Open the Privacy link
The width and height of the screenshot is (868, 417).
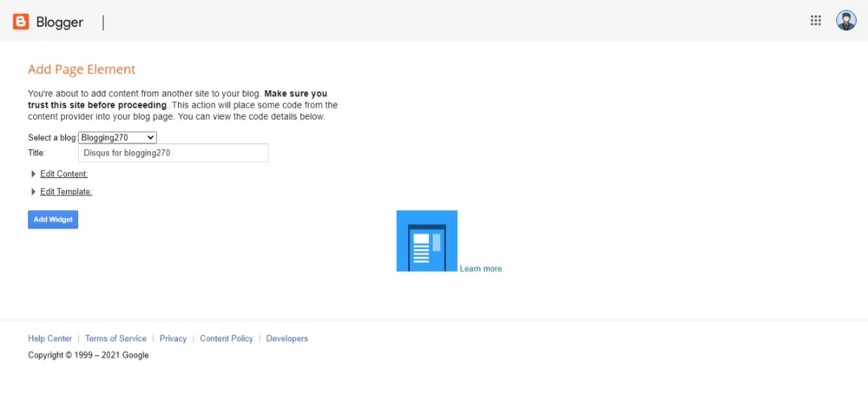(173, 338)
